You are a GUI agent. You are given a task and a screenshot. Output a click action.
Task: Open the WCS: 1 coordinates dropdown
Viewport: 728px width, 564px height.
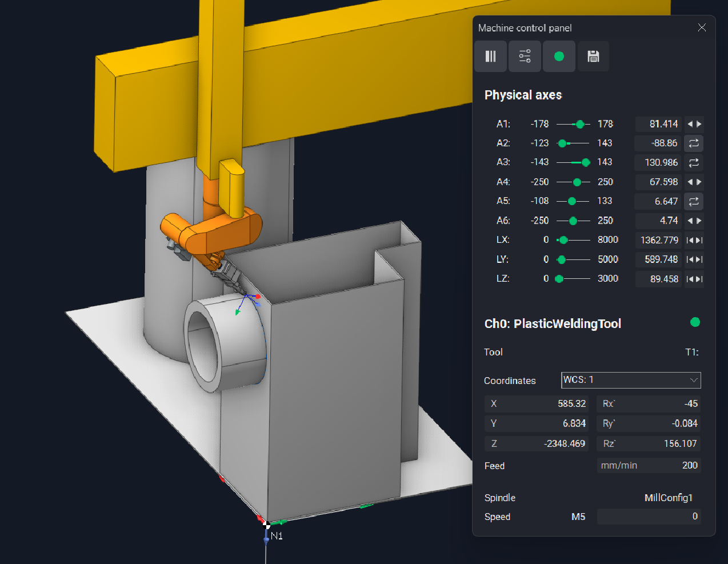click(630, 380)
